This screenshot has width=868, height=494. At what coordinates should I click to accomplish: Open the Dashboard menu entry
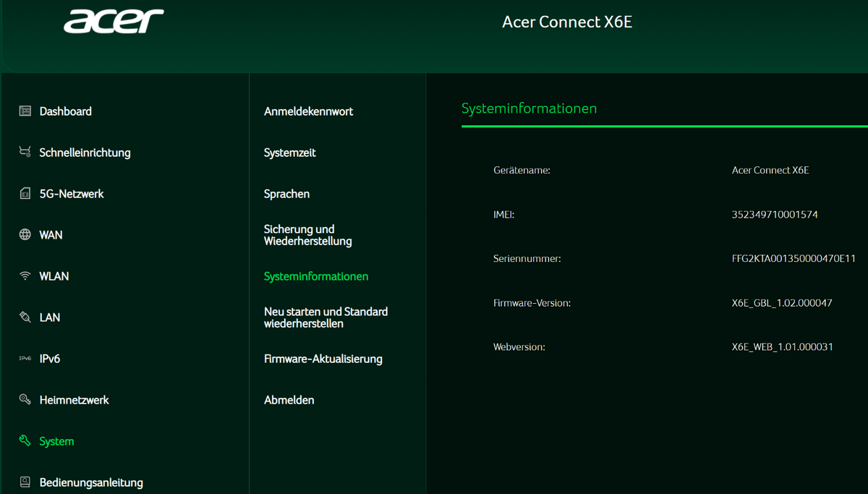click(66, 111)
